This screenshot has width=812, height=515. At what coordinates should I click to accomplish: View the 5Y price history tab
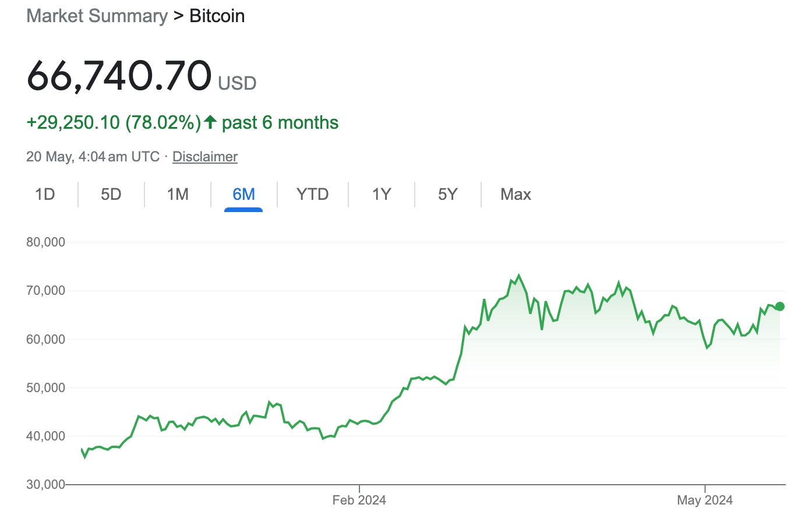pos(448,194)
